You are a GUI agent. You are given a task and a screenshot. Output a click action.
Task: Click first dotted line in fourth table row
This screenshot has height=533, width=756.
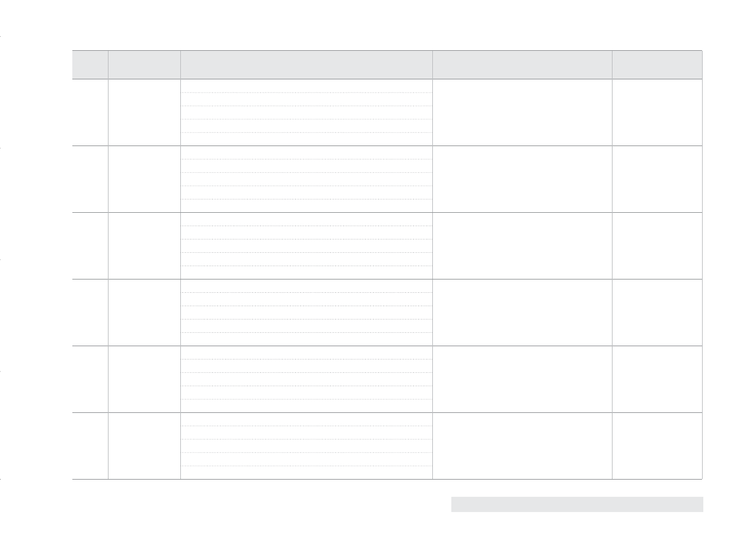307,292
